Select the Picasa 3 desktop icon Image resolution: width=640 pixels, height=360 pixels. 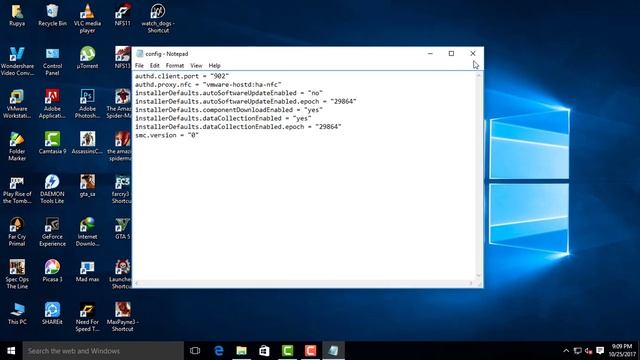click(x=52, y=271)
